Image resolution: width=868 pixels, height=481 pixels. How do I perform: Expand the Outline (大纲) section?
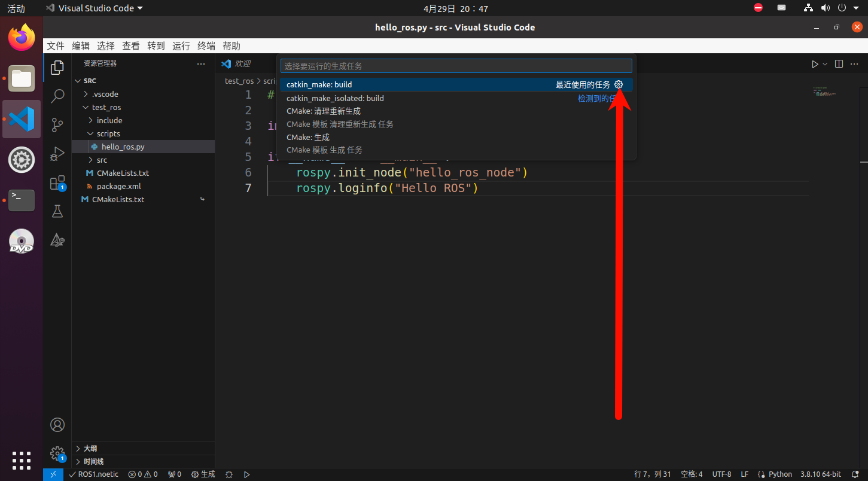pos(144,448)
